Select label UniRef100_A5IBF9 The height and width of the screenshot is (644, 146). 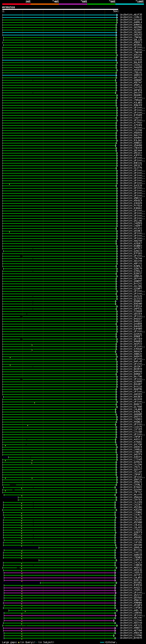coord(131,605)
